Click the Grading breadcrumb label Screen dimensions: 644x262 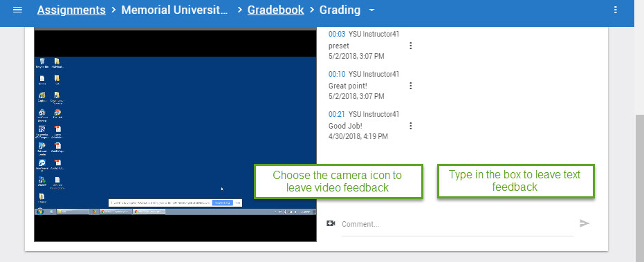coord(340,10)
